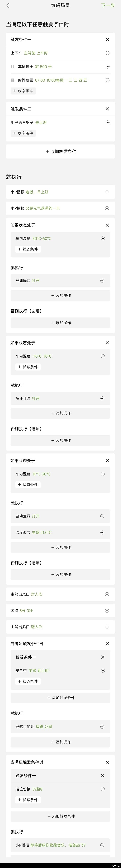
Task: Remove the 挡位切换 D挡时 trigger
Action: [103, 789]
